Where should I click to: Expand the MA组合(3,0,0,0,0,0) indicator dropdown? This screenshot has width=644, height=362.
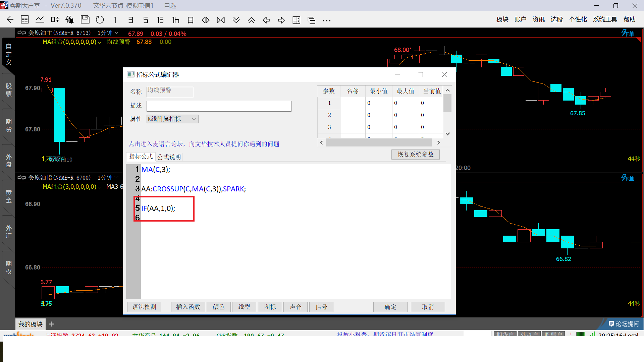(x=100, y=187)
